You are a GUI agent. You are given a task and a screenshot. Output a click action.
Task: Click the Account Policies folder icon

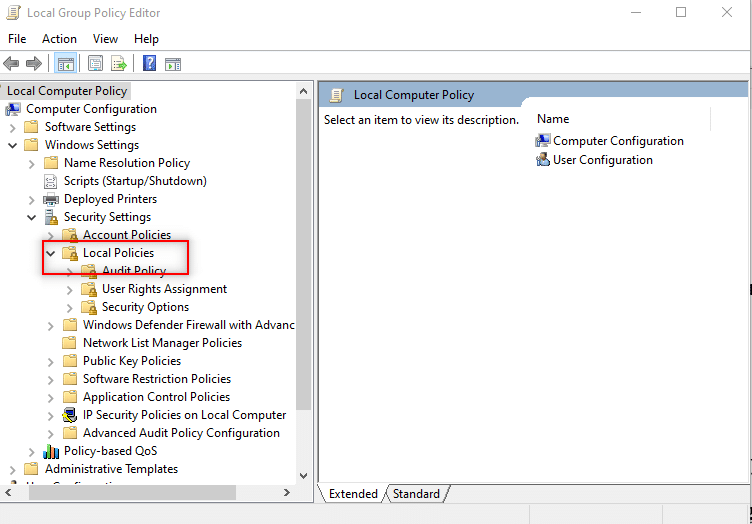pos(70,235)
